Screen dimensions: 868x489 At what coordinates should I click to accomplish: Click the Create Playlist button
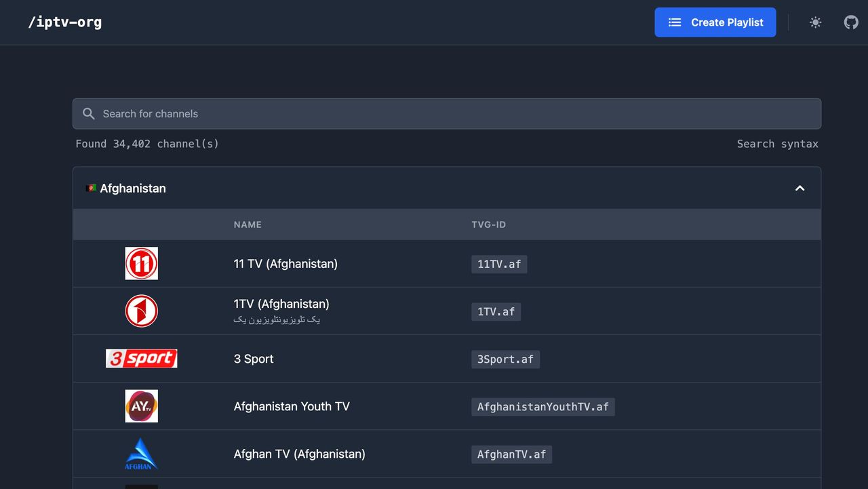click(x=715, y=22)
